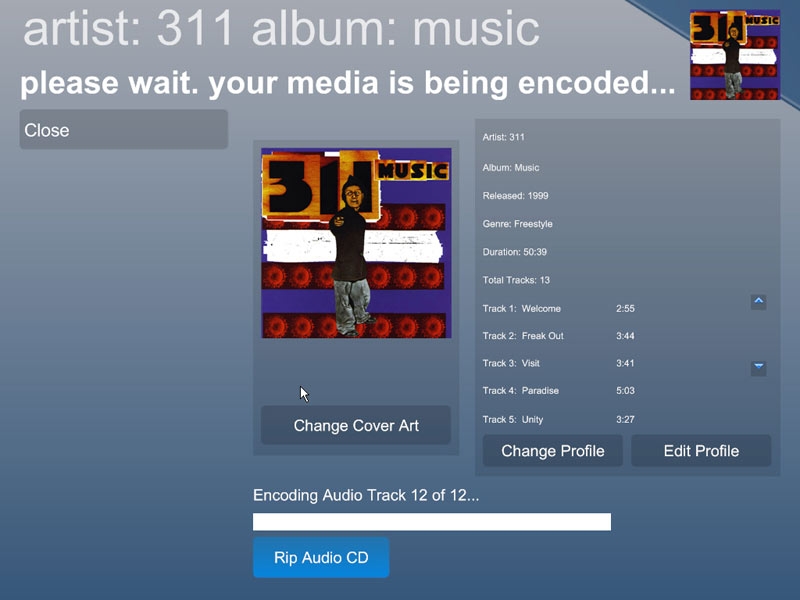Click Change Profile button
Image resolution: width=800 pixels, height=600 pixels.
tap(553, 451)
